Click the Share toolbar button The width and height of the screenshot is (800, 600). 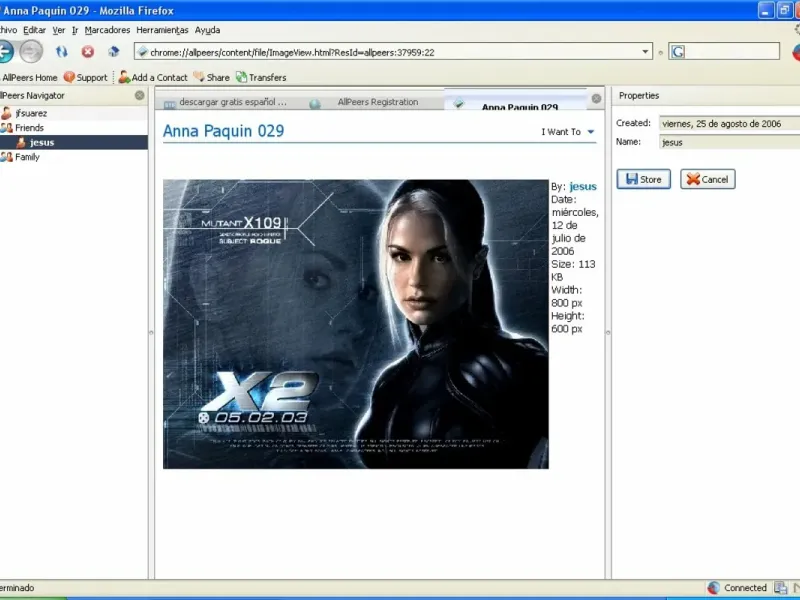(211, 78)
